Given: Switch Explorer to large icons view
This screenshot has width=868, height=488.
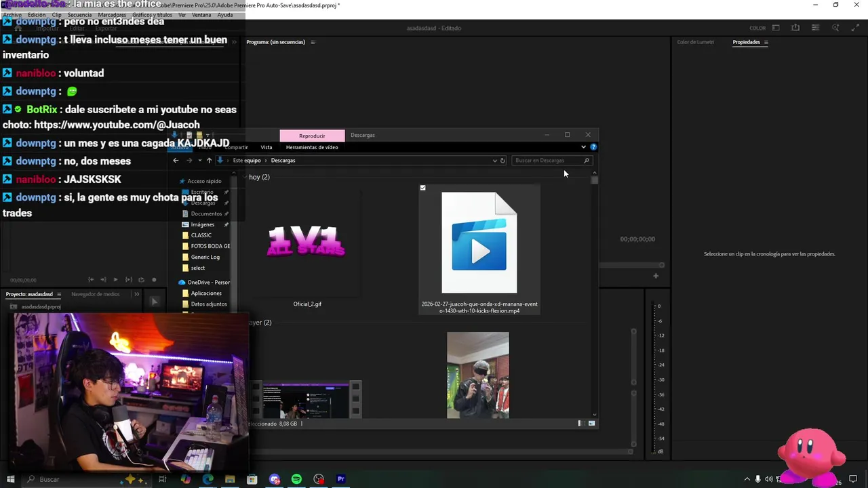Looking at the screenshot, I should click(x=591, y=424).
